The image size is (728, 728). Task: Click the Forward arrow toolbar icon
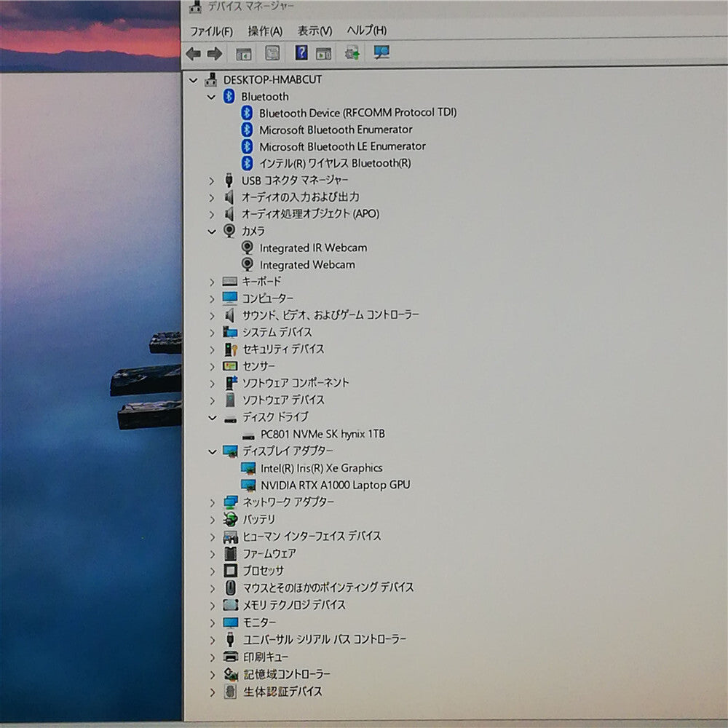tap(215, 54)
